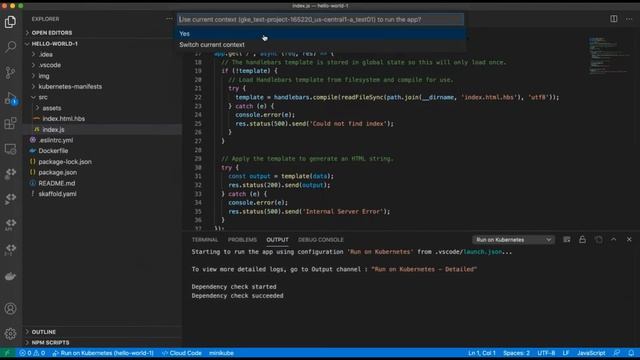Image resolution: width=640 pixels, height=360 pixels.
Task: Toggle output scroll lock icon
Action: [582, 240]
